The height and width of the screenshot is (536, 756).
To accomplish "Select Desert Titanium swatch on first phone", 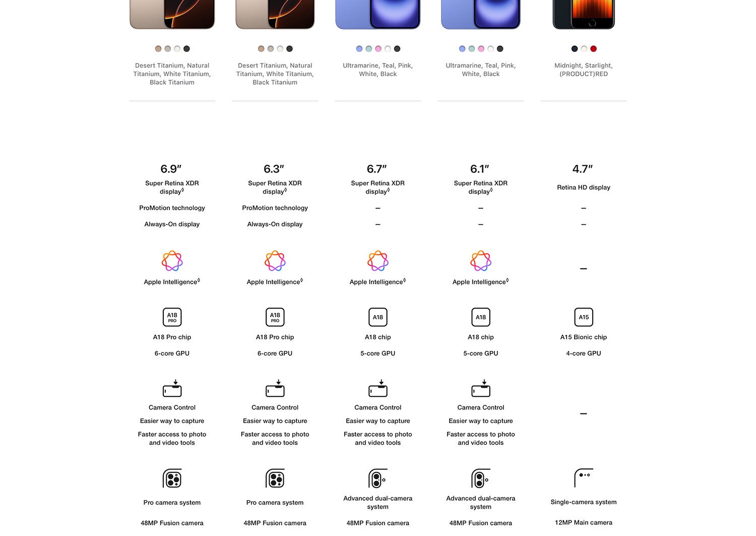I will pos(158,49).
